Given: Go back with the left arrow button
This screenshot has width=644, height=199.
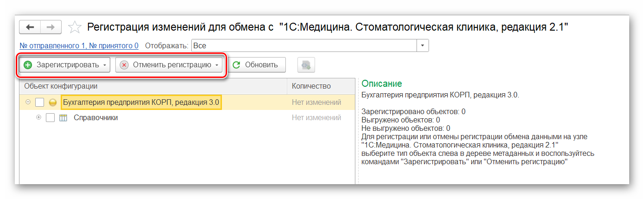Looking at the screenshot, I should tap(30, 27).
